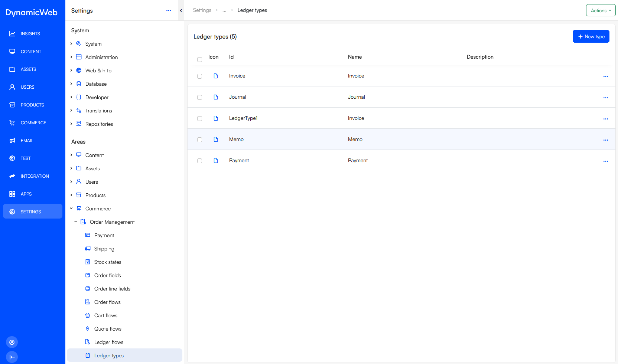Open the Apps grid icon
618x364 pixels.
(12, 194)
